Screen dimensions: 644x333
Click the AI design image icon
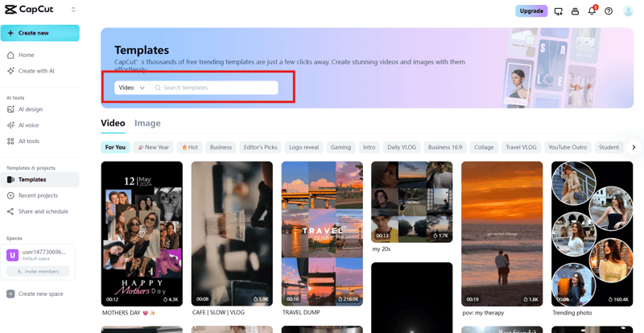(10, 109)
